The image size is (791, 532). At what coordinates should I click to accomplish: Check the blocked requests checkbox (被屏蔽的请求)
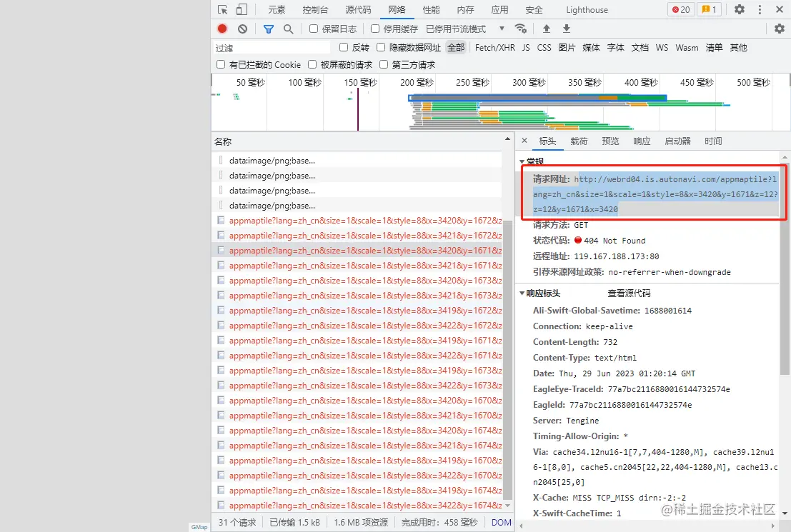pyautogui.click(x=312, y=64)
